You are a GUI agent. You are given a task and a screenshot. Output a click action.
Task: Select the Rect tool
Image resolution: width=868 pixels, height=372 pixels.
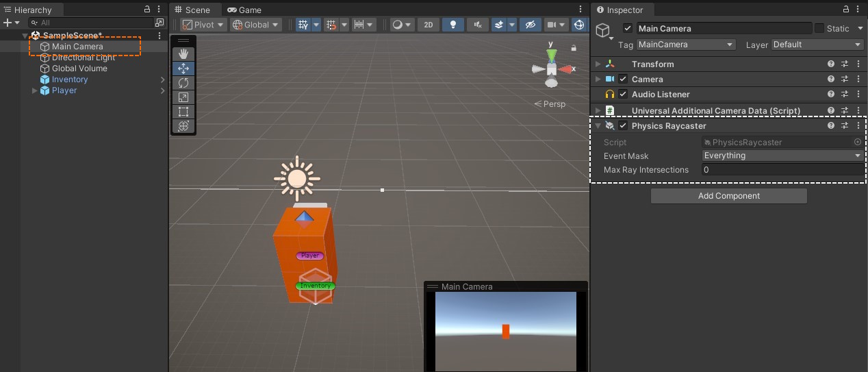(x=183, y=112)
